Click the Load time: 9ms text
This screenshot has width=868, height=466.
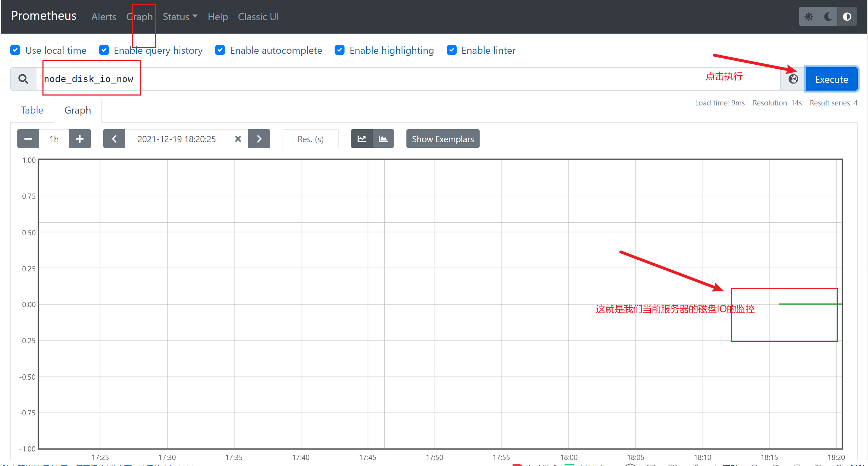720,103
